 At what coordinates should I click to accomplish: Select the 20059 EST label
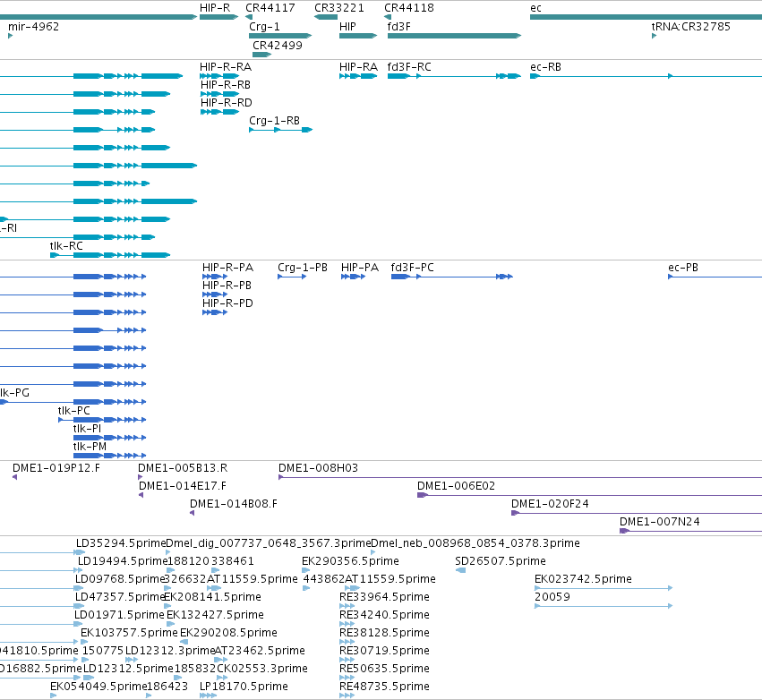(x=552, y=597)
